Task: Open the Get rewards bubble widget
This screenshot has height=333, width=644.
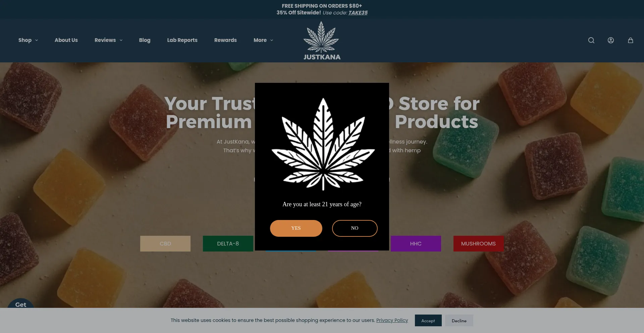Action: (20, 303)
